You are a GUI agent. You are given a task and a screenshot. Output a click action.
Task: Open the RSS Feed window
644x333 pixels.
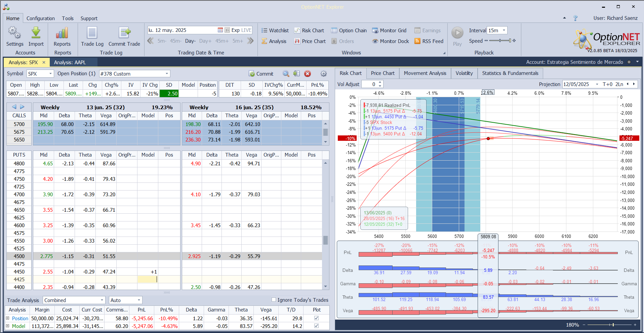pos(429,41)
